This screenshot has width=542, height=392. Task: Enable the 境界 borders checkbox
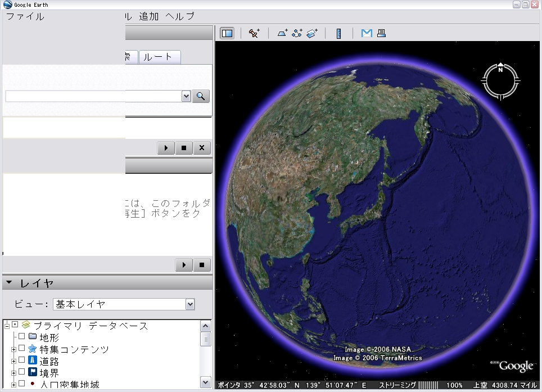click(x=22, y=372)
